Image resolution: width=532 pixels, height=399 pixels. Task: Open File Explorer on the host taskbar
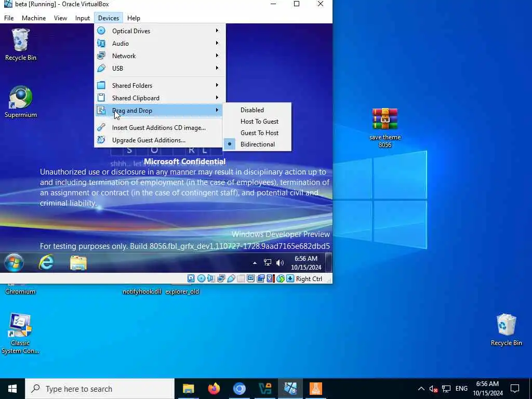click(x=188, y=389)
